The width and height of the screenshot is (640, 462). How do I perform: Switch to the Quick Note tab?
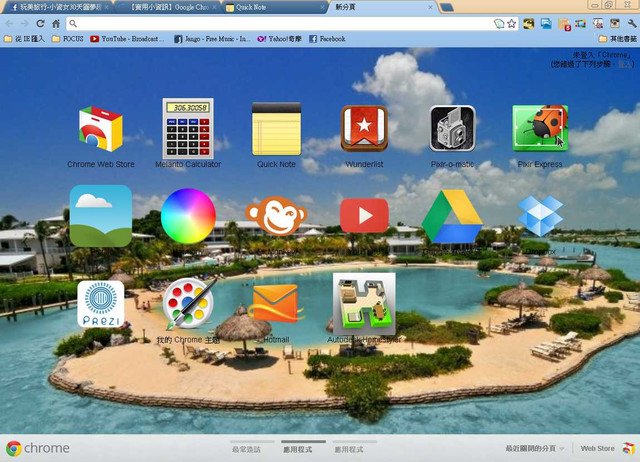pos(275,7)
